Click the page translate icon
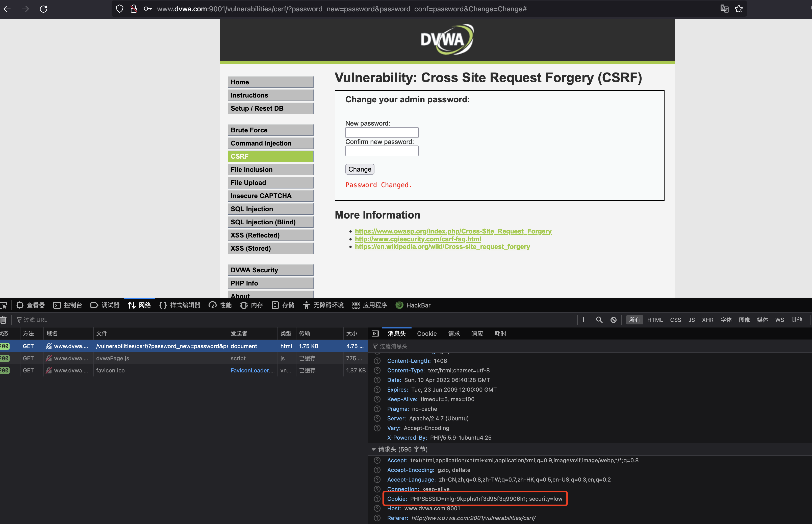This screenshot has width=812, height=524. [x=724, y=9]
